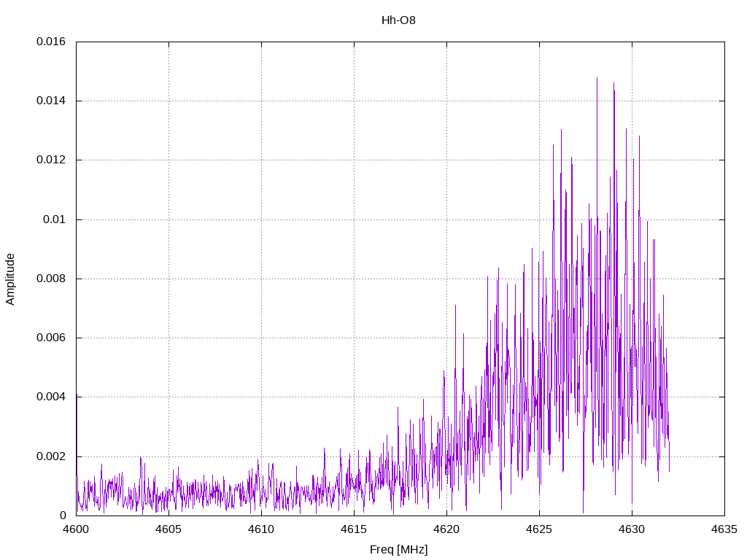Click the 4620 x-axis tick label

tap(447, 529)
